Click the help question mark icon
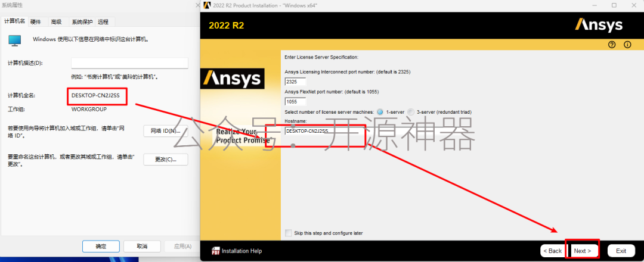Viewport: 644px width, 262px height. coord(612,45)
